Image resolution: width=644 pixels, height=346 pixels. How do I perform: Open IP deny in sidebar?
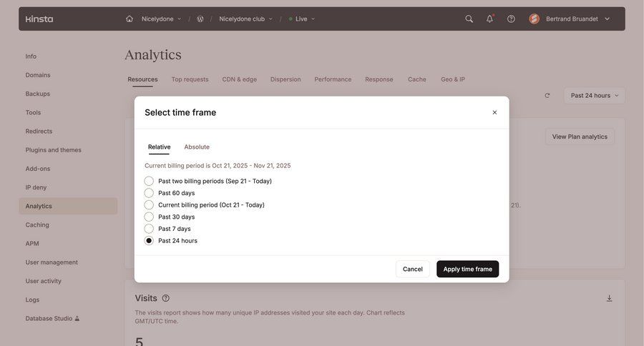point(36,187)
